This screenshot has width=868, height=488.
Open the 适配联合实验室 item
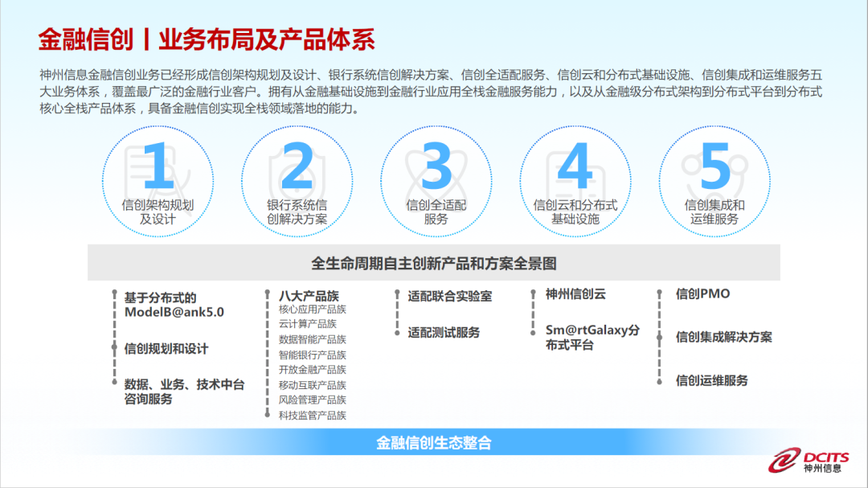pos(449,296)
